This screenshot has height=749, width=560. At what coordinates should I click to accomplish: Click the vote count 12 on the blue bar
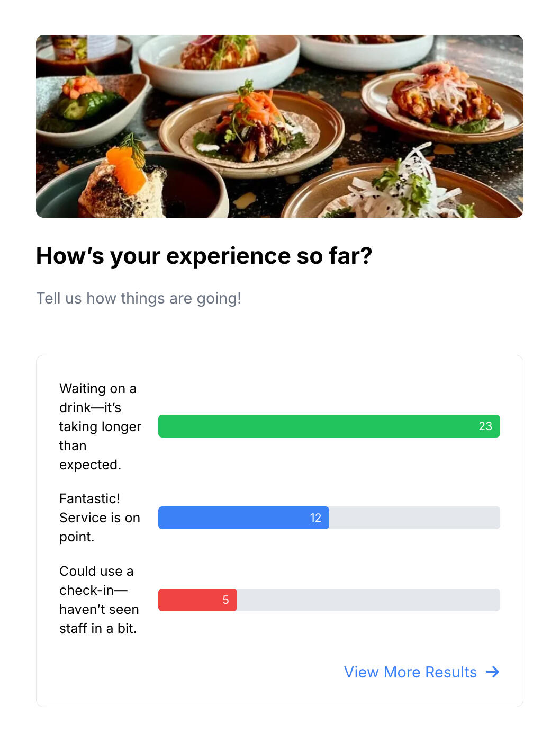coord(315,518)
